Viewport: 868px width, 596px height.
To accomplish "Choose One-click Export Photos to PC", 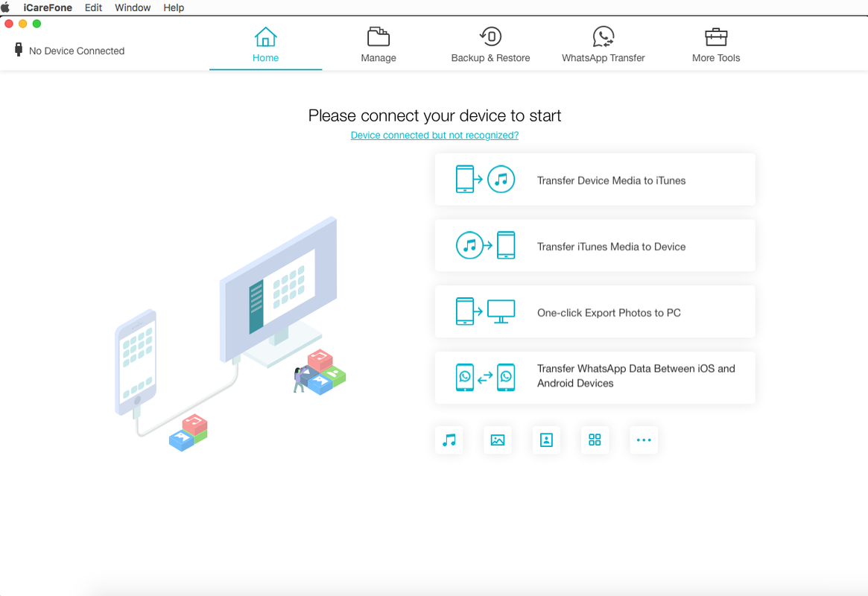I will 595,312.
